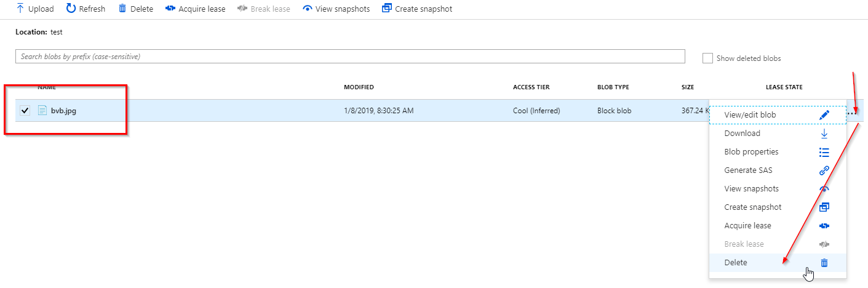868x288 pixels.
Task: Choose Delete in the context menu
Action: pos(736,263)
